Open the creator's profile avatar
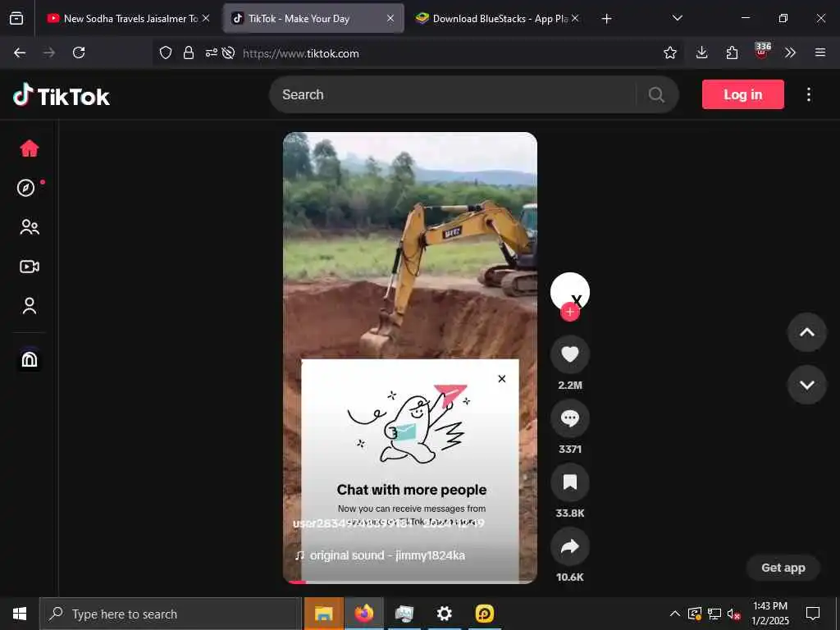The width and height of the screenshot is (840, 630). pos(570,291)
